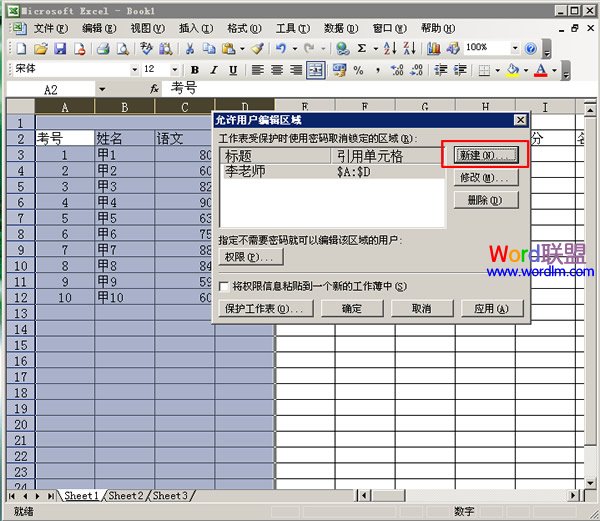This screenshot has height=521, width=600.
Task: Sort descending with the Z-A icon
Action: pyautogui.click(x=409, y=48)
